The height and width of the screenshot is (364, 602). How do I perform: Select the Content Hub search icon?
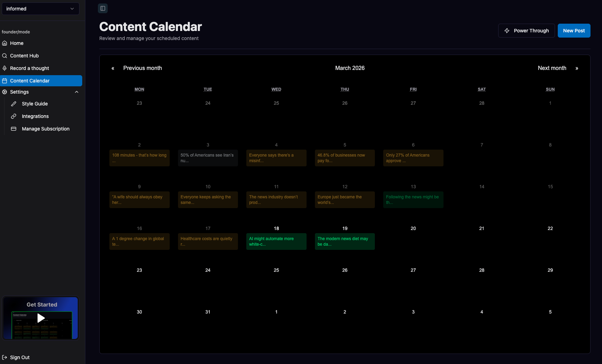point(5,56)
